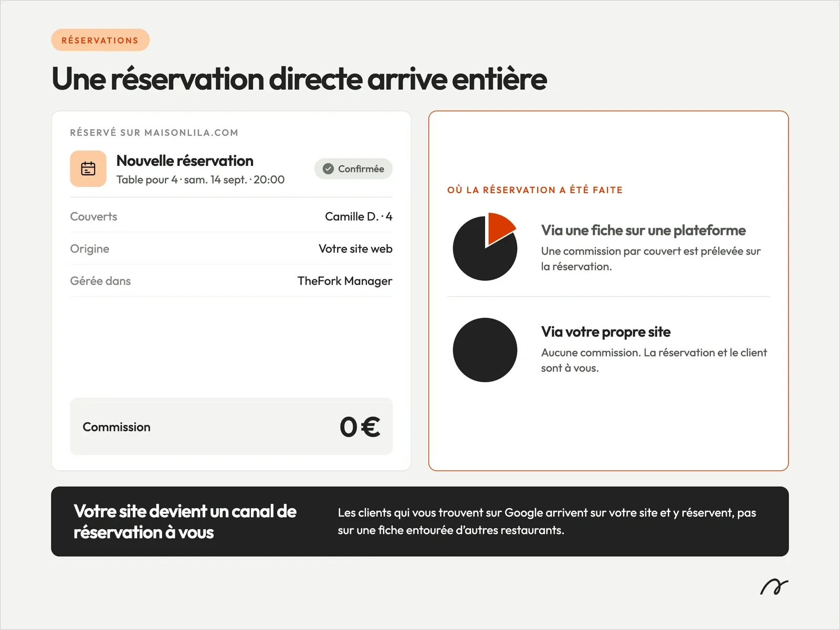The image size is (840, 630).
Task: Click the text "RÉSERVÉ SUR MAISONLILA.COM"
Action: 154,132
